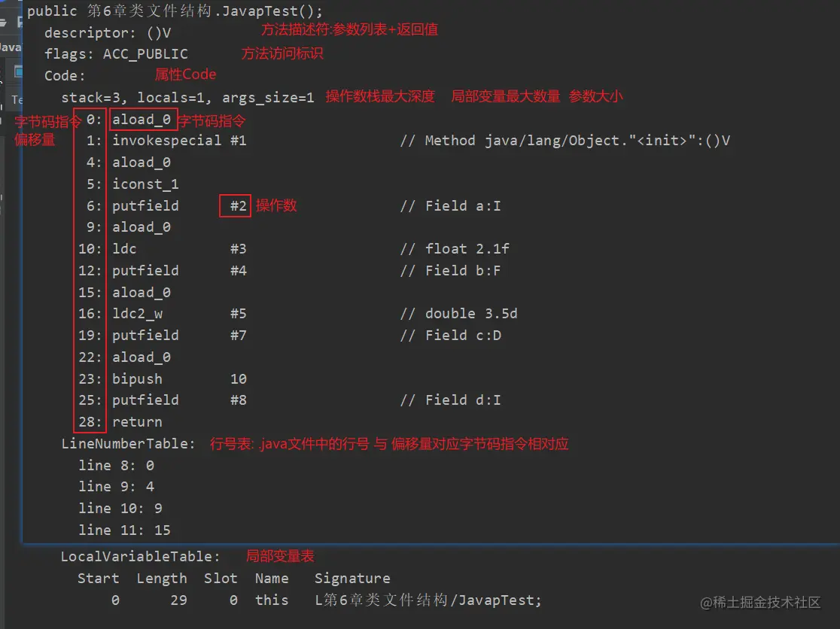Select the partially visible Te tab

(17, 99)
